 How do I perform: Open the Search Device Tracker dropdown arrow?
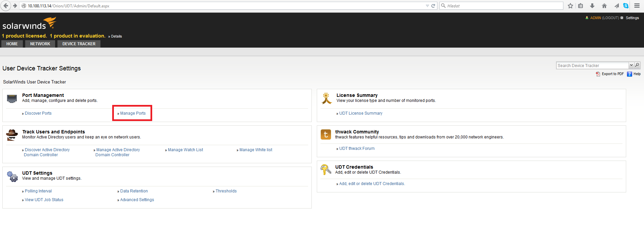(x=631, y=65)
